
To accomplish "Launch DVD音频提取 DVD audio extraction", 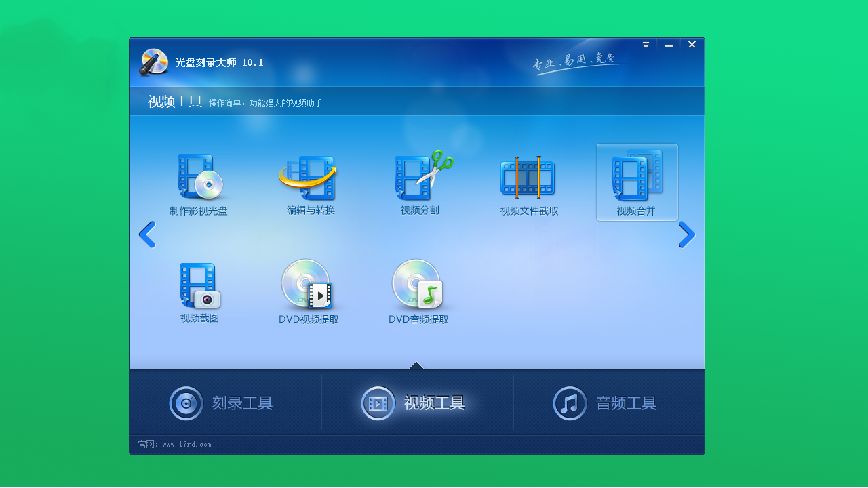I will pos(418,293).
